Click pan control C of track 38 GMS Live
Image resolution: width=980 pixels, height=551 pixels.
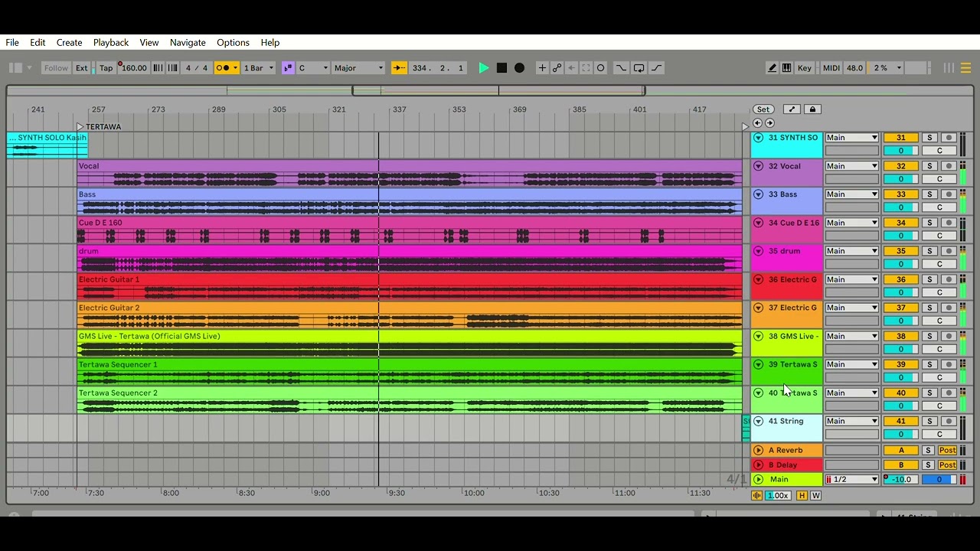point(939,349)
